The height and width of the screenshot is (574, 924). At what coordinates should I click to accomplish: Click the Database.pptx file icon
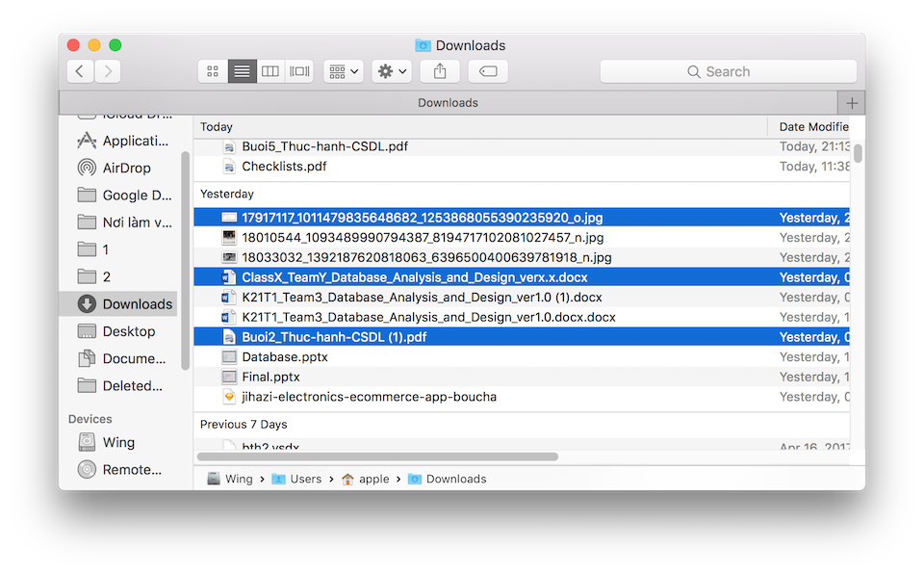coord(229,357)
